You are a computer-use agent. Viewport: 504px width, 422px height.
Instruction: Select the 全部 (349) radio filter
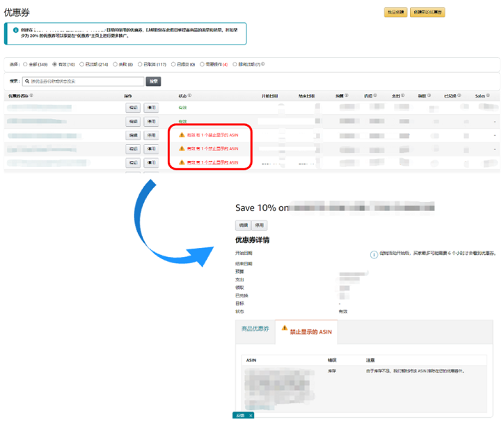(25, 64)
